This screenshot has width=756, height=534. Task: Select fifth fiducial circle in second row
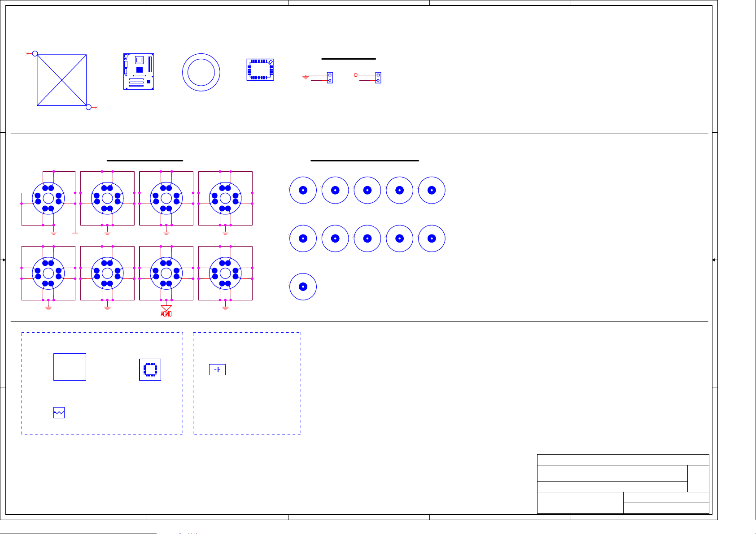(x=432, y=239)
